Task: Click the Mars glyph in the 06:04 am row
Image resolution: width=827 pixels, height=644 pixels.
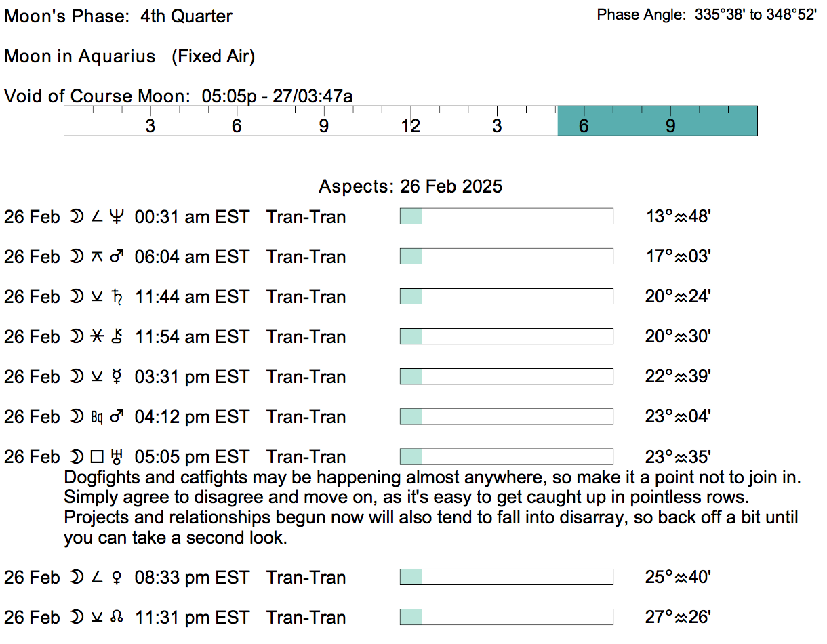Action: click(x=117, y=257)
